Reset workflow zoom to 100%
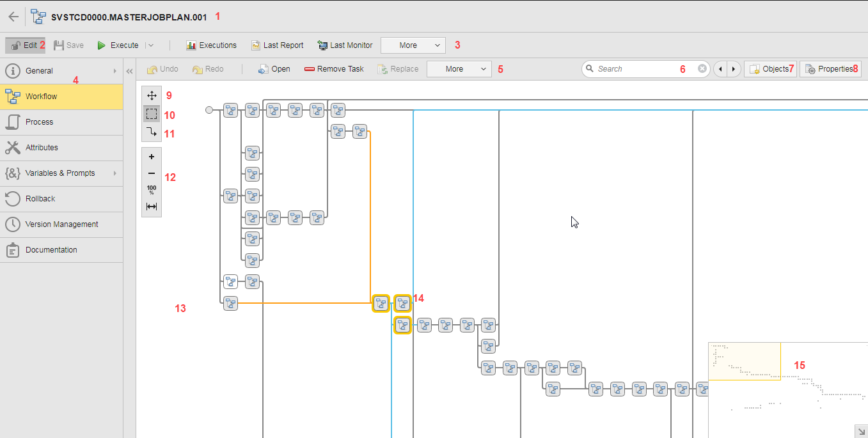Screen dimensions: 868x438 click(x=152, y=190)
